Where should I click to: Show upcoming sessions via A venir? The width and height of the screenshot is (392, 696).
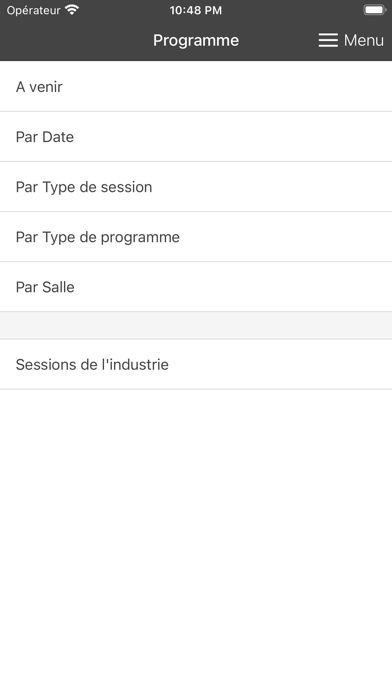pyautogui.click(x=196, y=87)
